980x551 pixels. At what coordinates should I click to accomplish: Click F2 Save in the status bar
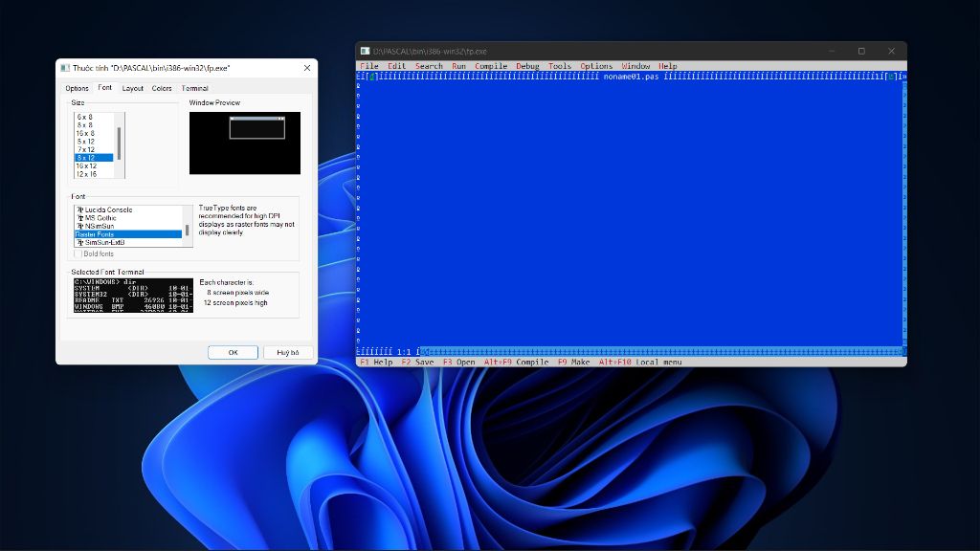[x=417, y=363]
